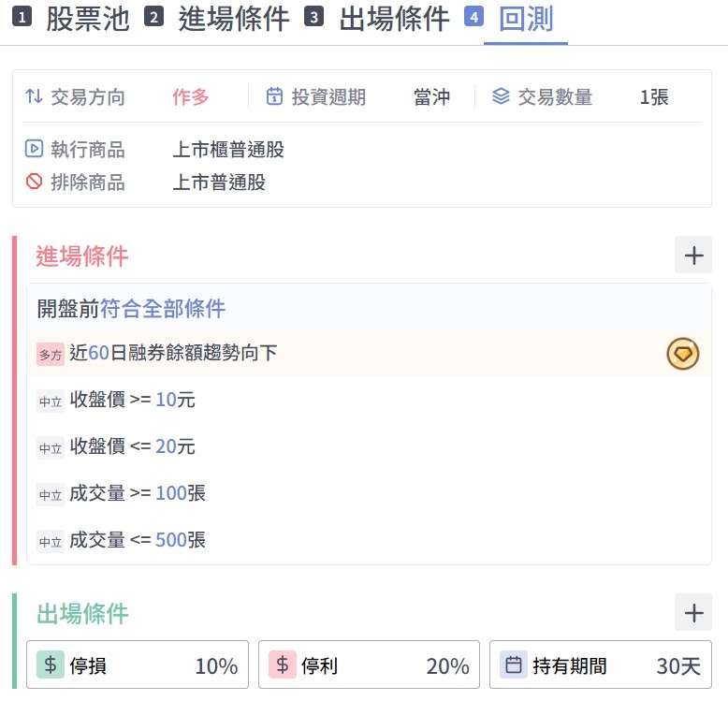Image resolution: width=728 pixels, height=701 pixels.
Task: Change the 作多 trading direction value
Action: coord(191,96)
